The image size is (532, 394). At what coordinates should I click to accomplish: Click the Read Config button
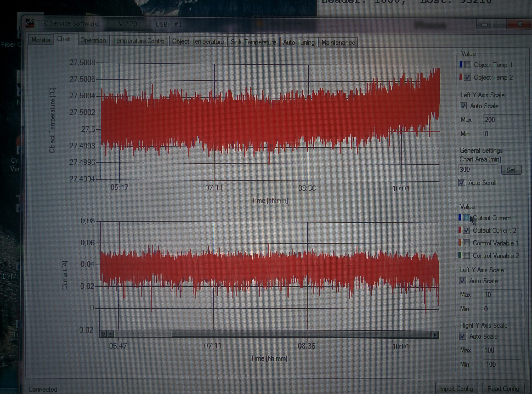tap(503, 389)
